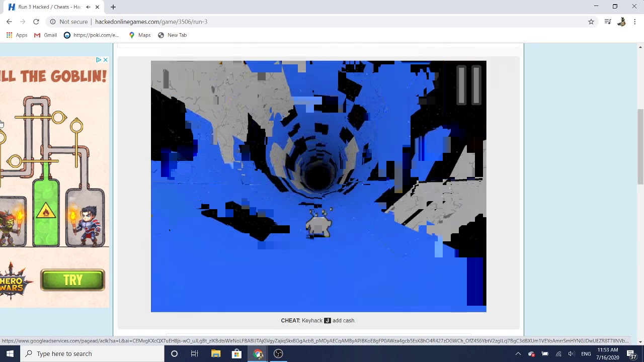Open Task View on the taskbar
This screenshot has width=644, height=362.
coord(195,353)
